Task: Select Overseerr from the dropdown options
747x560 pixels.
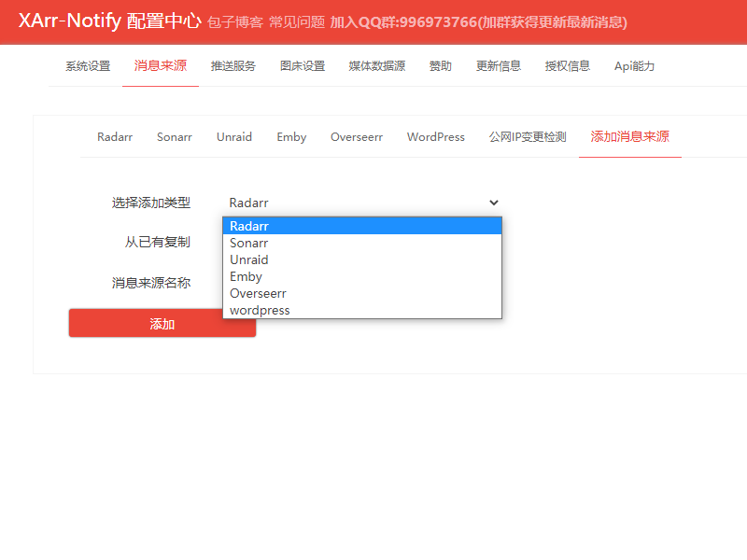Action: tap(257, 293)
